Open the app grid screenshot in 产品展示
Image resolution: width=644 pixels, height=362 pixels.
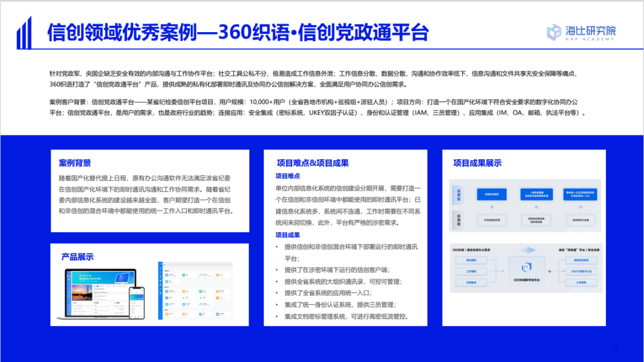point(196,290)
